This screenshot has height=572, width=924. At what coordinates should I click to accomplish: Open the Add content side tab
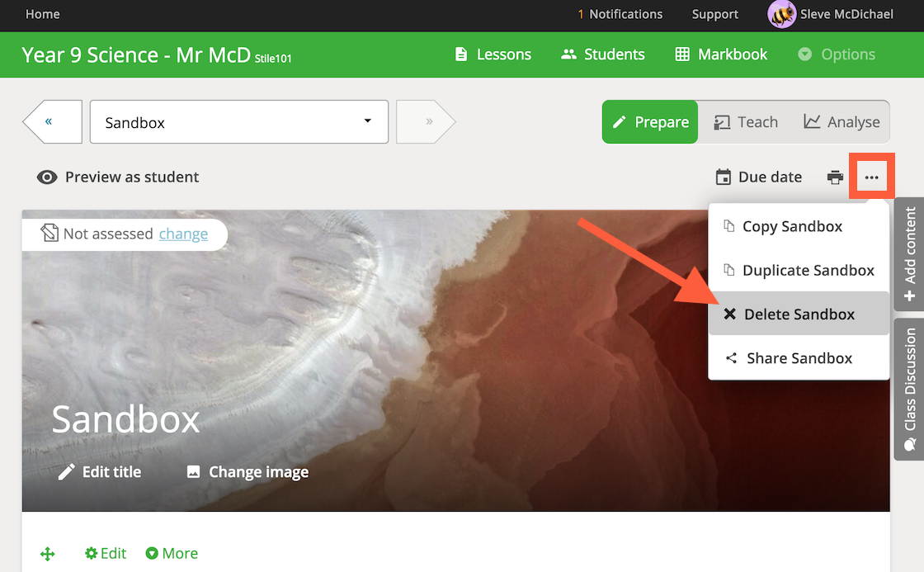tap(909, 254)
